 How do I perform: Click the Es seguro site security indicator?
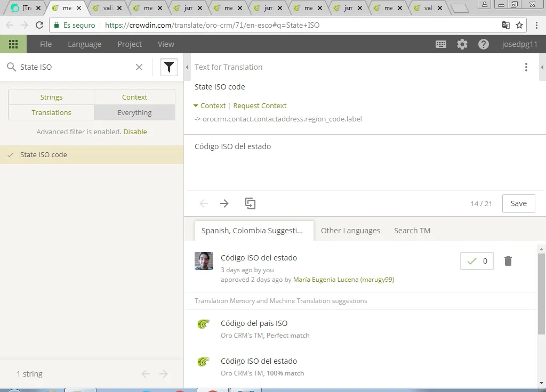(x=75, y=25)
